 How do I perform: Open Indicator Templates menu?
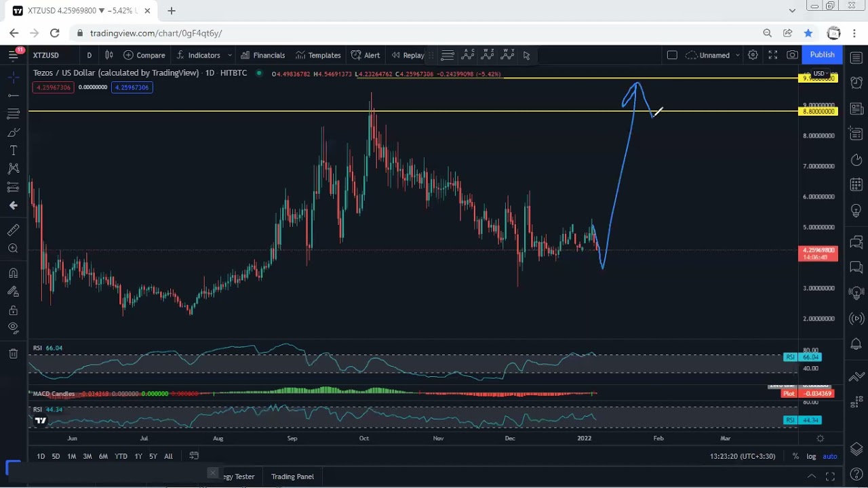point(318,55)
